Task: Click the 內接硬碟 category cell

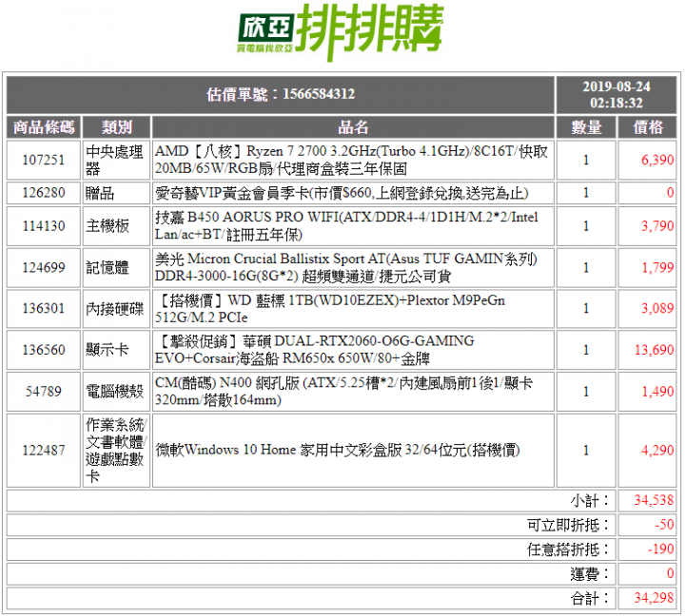Action: (x=117, y=308)
